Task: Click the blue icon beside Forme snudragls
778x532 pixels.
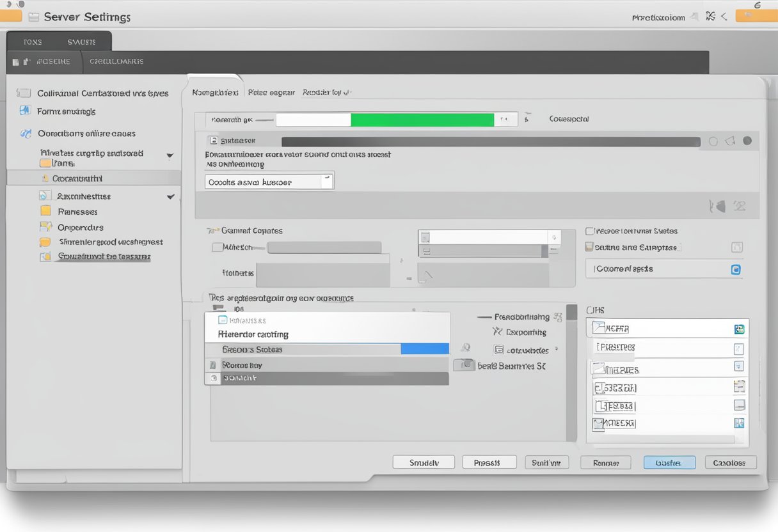Action: pyautogui.click(x=25, y=111)
